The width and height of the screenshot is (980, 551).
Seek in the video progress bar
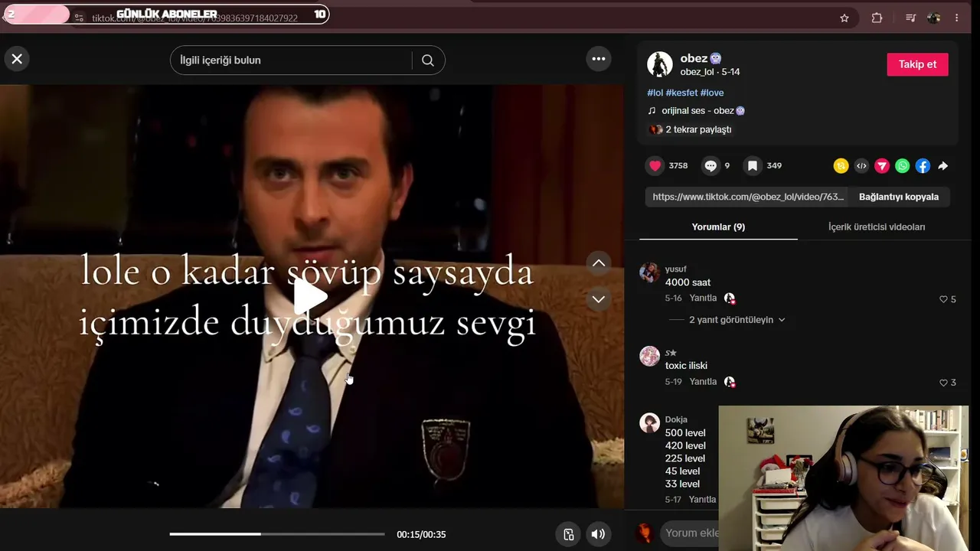[277, 534]
